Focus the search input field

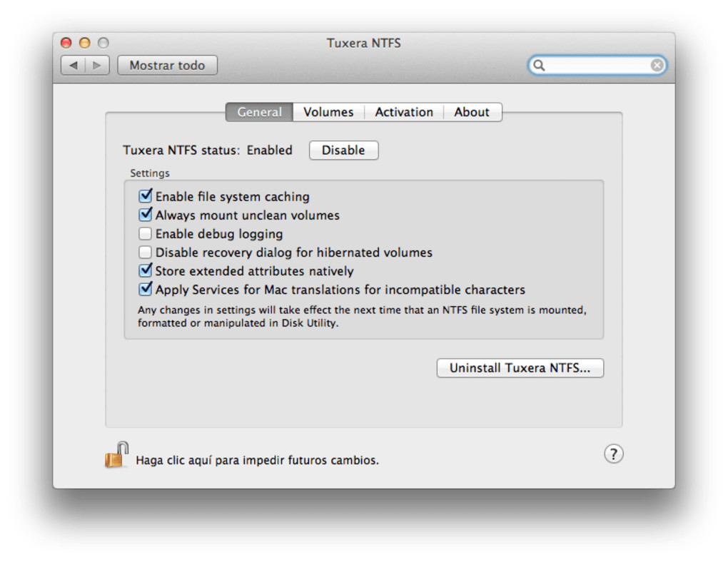click(x=597, y=65)
